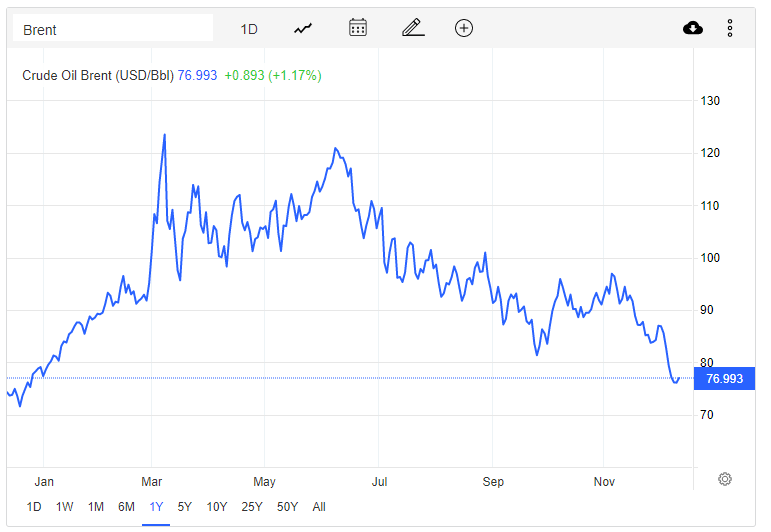Screen dimensions: 771x532
Task: Switch to the 25Y range
Action: click(x=252, y=507)
